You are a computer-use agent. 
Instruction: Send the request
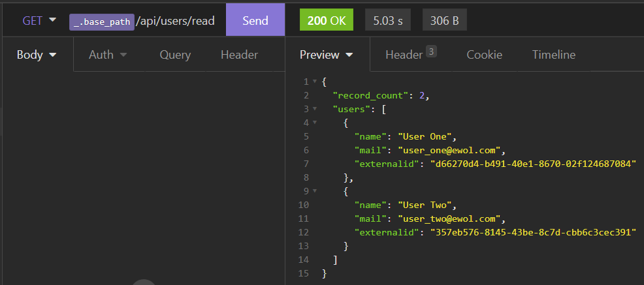255,20
